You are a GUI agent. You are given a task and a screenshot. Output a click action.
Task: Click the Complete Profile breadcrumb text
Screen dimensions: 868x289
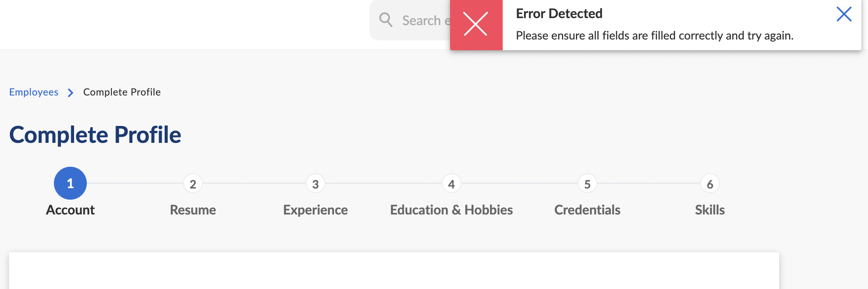122,92
